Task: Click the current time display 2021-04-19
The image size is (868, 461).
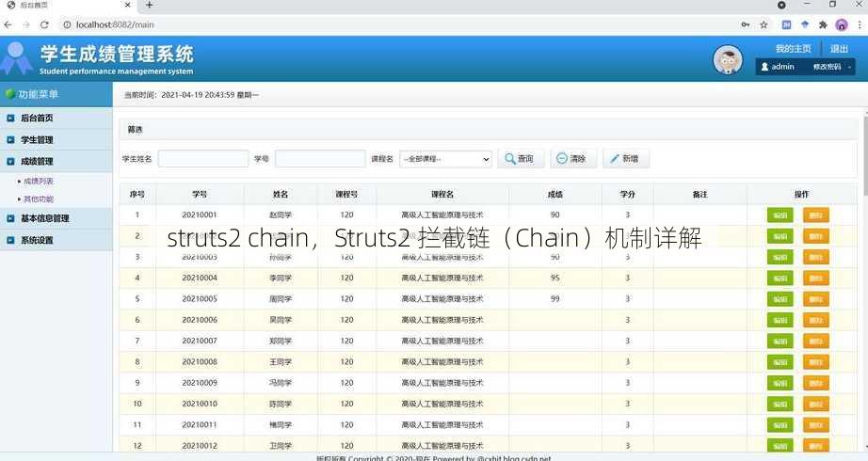Action: point(191,95)
